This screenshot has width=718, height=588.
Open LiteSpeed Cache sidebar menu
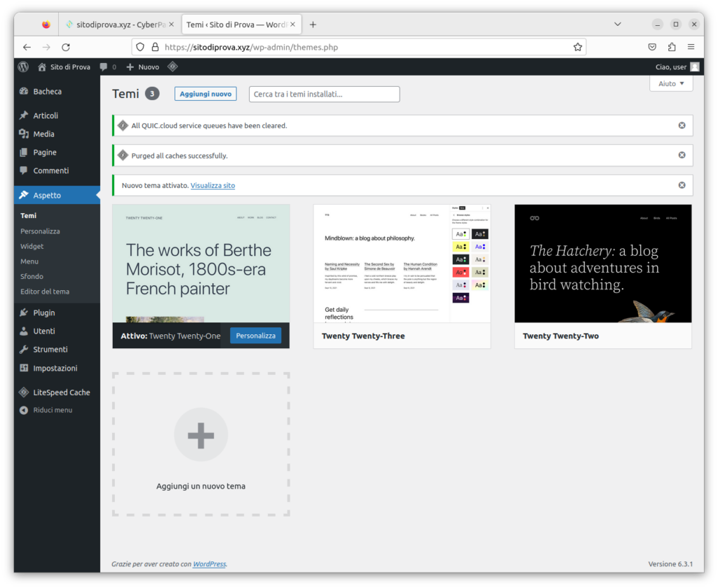point(57,392)
